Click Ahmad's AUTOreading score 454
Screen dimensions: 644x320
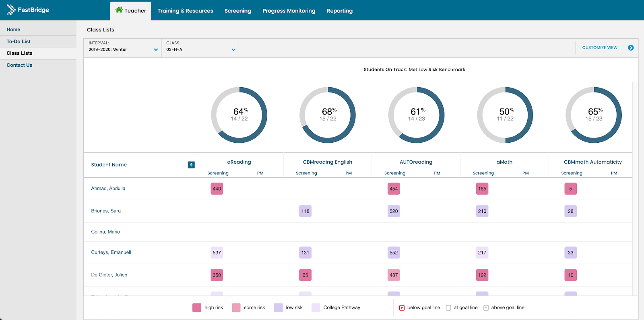pyautogui.click(x=394, y=189)
